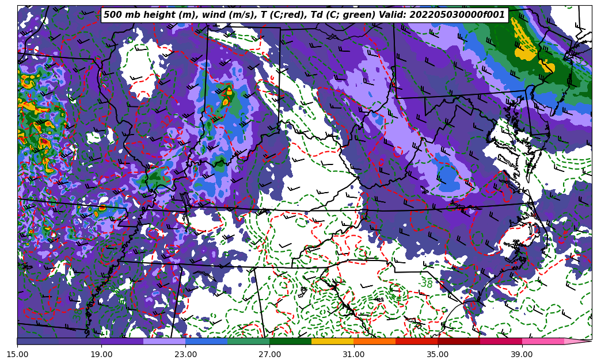Click the bright red colorbar swatch
The height and width of the screenshot is (364, 597).
click(417, 341)
